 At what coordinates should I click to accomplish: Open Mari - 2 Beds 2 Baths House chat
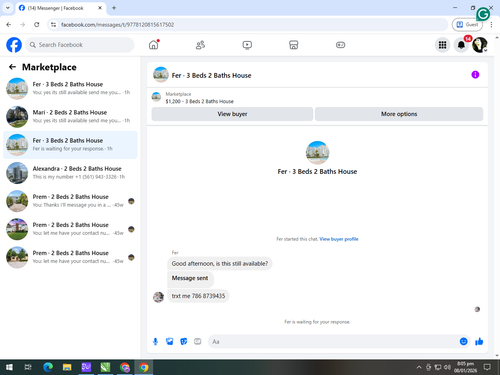point(70,117)
